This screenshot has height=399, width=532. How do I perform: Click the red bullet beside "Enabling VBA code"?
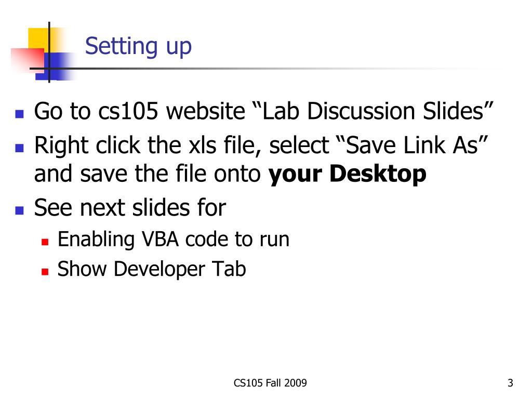click(x=45, y=242)
